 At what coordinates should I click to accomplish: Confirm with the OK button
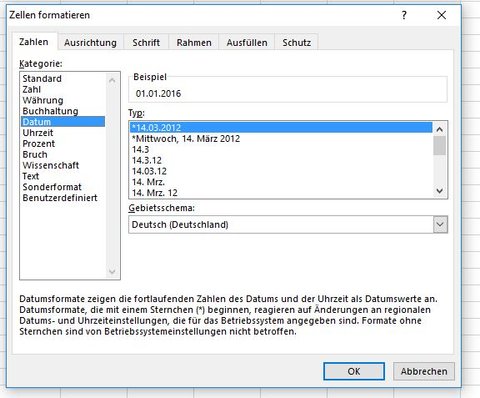click(354, 371)
